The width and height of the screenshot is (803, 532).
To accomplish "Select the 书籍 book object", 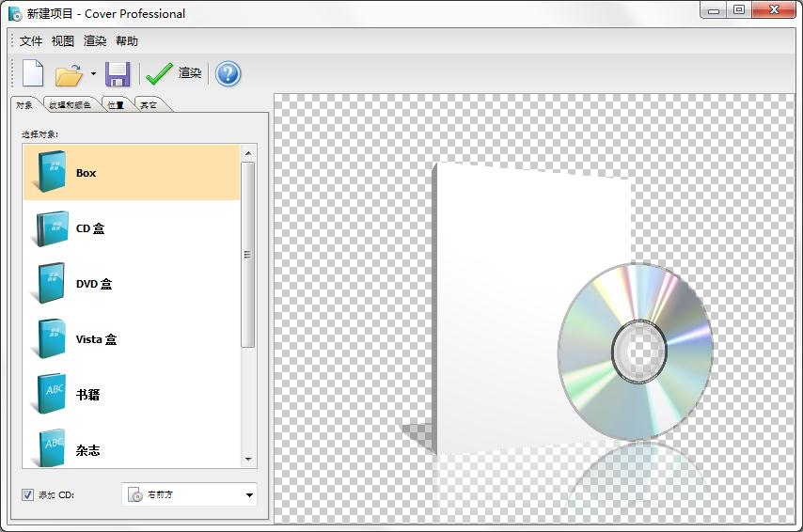I will (x=131, y=394).
